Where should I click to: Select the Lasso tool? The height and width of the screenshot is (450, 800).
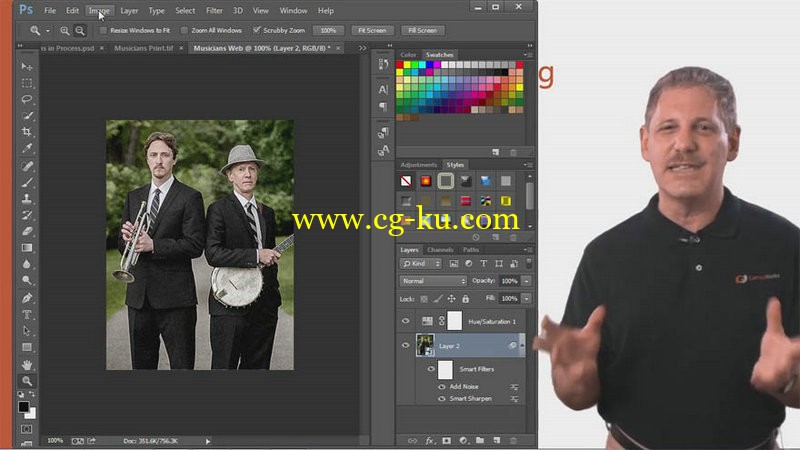click(x=27, y=99)
